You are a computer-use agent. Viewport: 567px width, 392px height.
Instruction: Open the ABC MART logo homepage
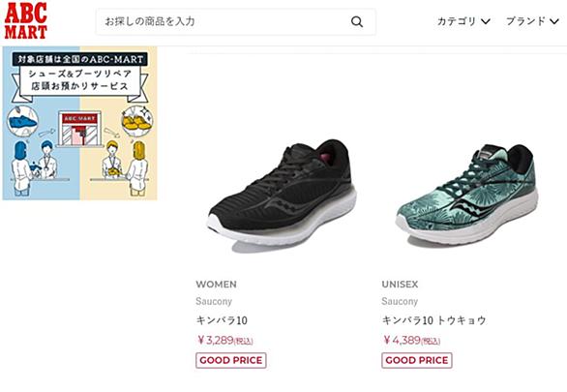coord(26,21)
